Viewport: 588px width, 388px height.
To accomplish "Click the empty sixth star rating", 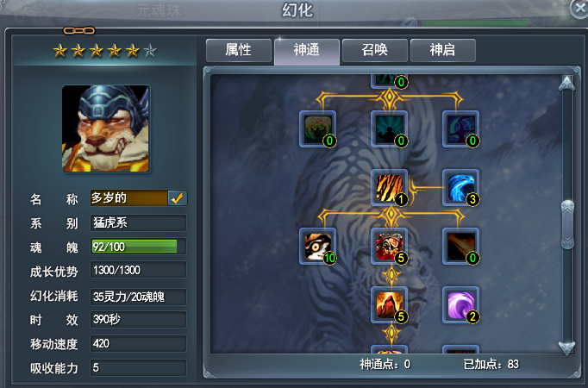I will coord(150,50).
